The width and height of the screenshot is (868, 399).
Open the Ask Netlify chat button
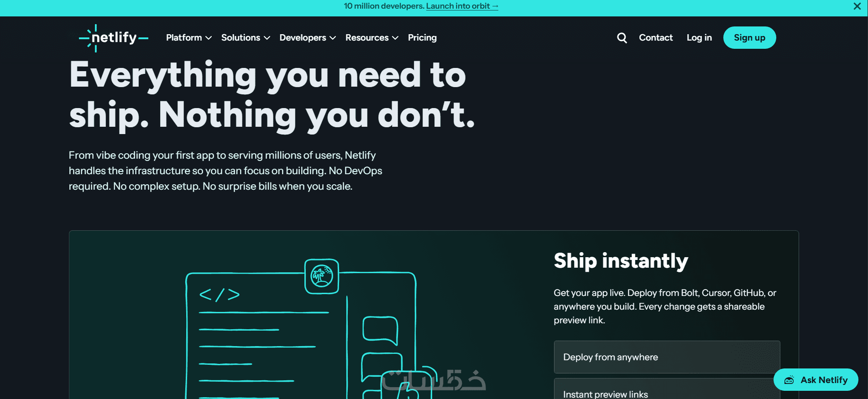(816, 380)
